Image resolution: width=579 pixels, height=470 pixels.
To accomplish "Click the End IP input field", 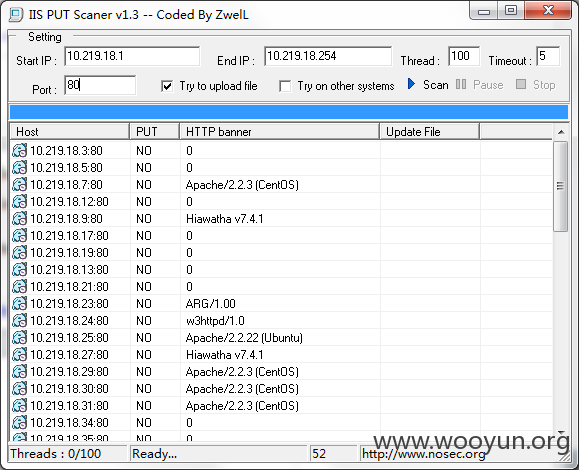I will point(328,56).
